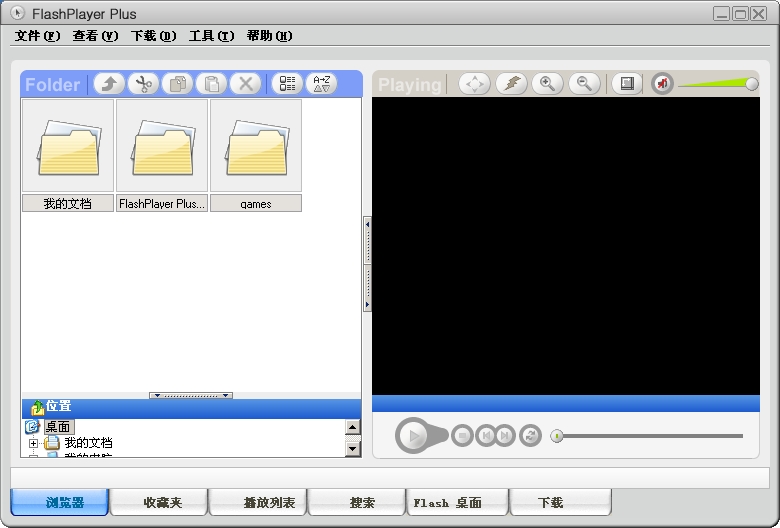Select the 我的文档 folder label
Viewport: 780px width, 528px height.
pyautogui.click(x=68, y=203)
